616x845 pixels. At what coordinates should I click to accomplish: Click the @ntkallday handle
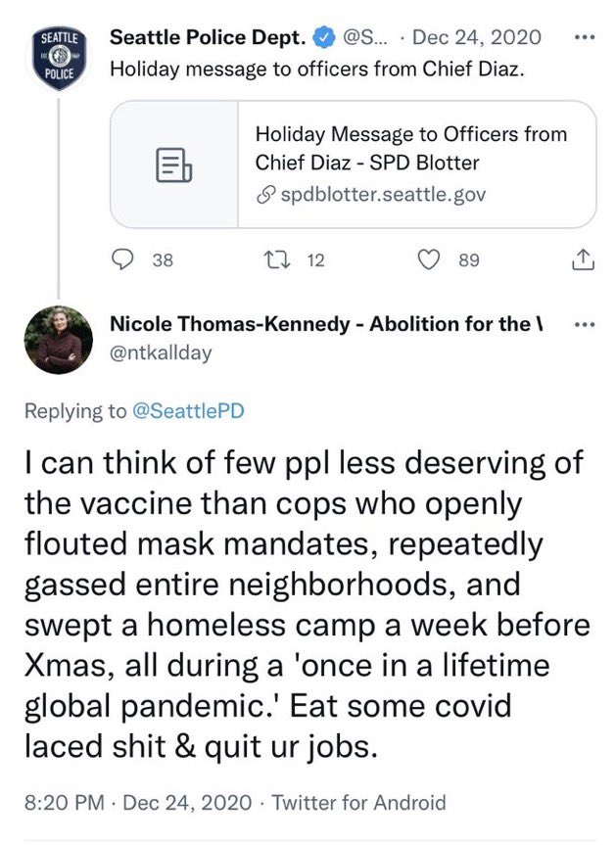(159, 352)
